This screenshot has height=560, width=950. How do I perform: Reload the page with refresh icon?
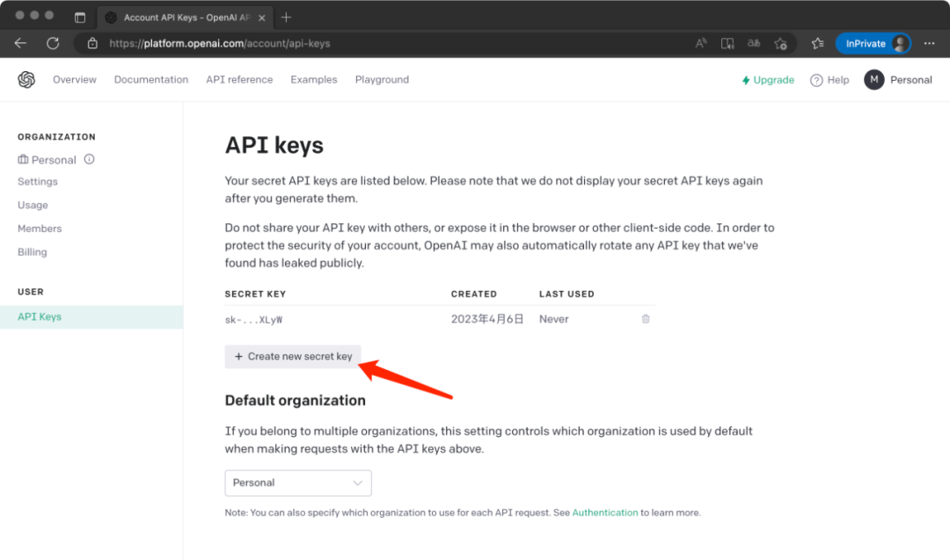[x=53, y=43]
